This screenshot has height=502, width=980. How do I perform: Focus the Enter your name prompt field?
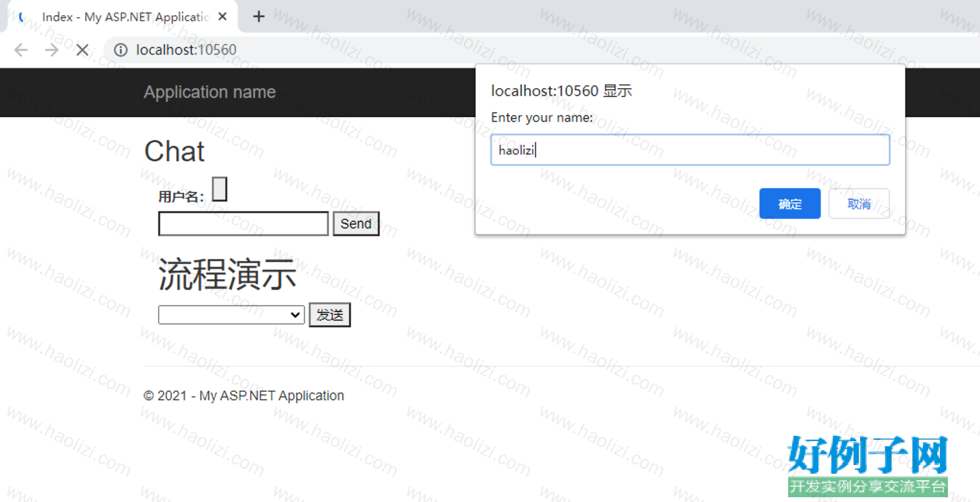(x=690, y=150)
